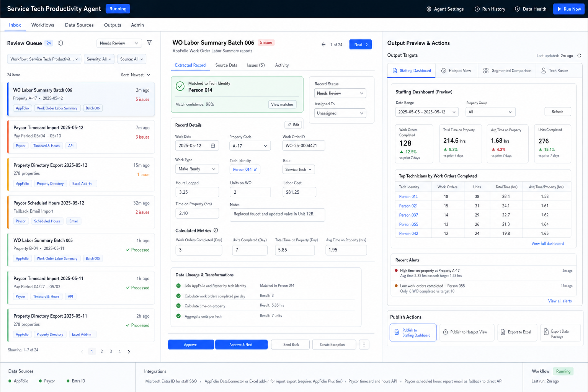This screenshot has height=392, width=588.
Task: Open the Role Service Tech dropdown
Action: [299, 170]
